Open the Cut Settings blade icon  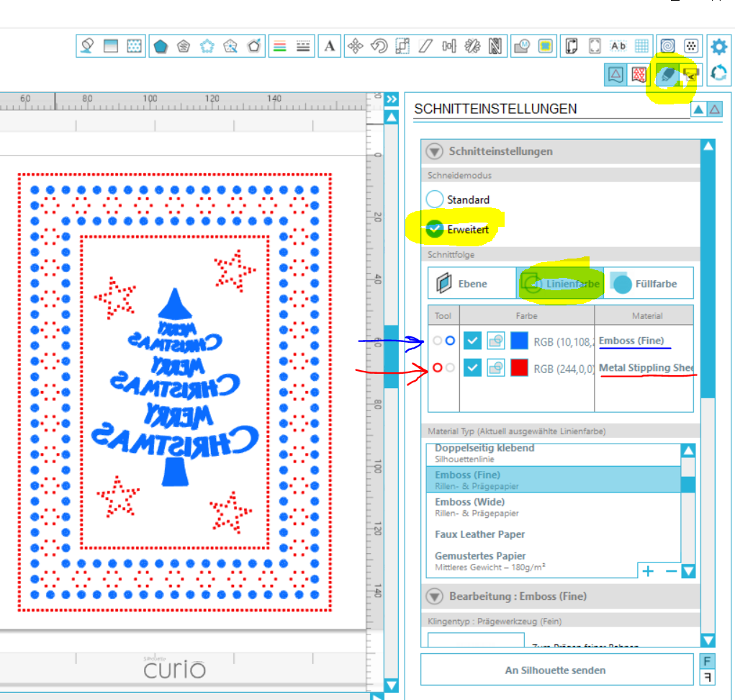pyautogui.click(x=668, y=73)
